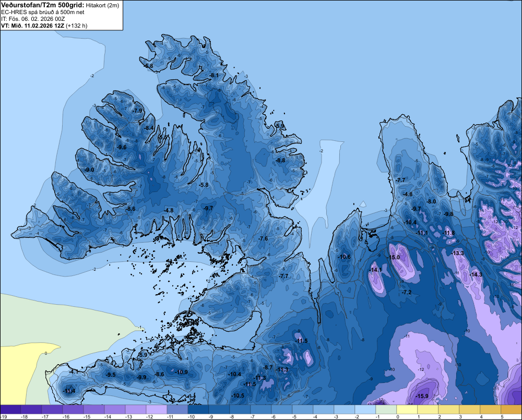Click the -9.9 temperature label
The height and width of the screenshot is (420, 522).
(x=141, y=377)
